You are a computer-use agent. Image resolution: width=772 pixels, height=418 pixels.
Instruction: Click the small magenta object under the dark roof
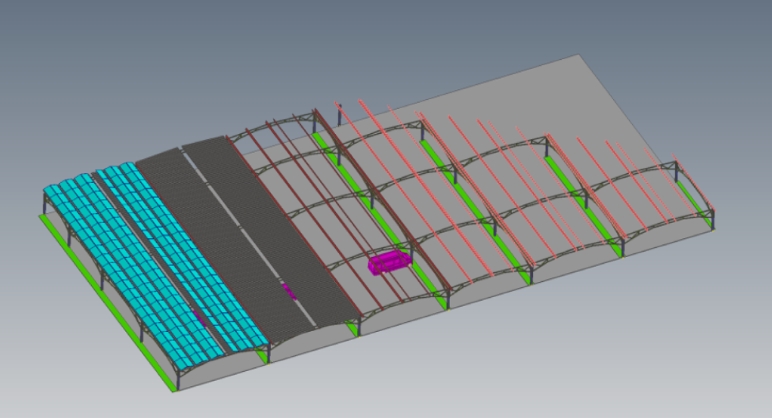(288, 291)
